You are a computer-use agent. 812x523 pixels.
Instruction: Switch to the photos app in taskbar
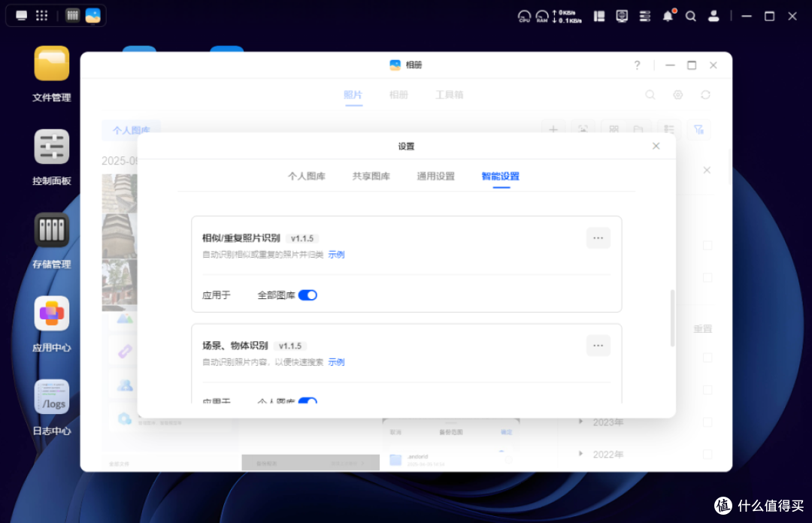tap(93, 16)
